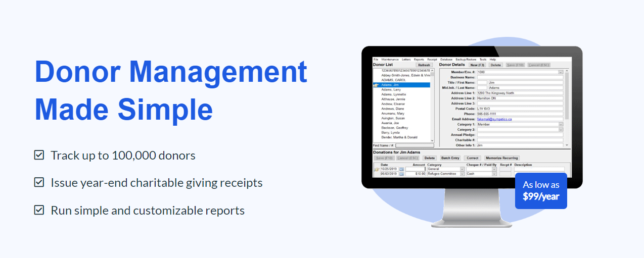Click the empty Amount field on 10/25/2019 row
Image resolution: width=644 pixels, height=258 pixels.
coord(416,169)
